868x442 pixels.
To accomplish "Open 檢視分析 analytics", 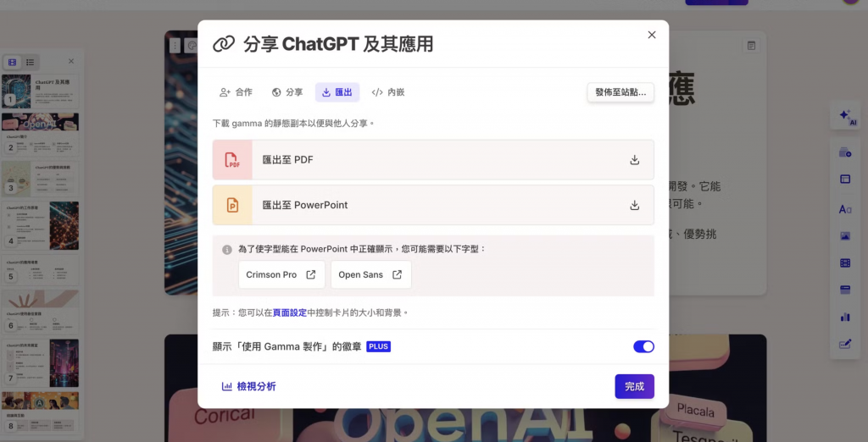I will pos(248,387).
